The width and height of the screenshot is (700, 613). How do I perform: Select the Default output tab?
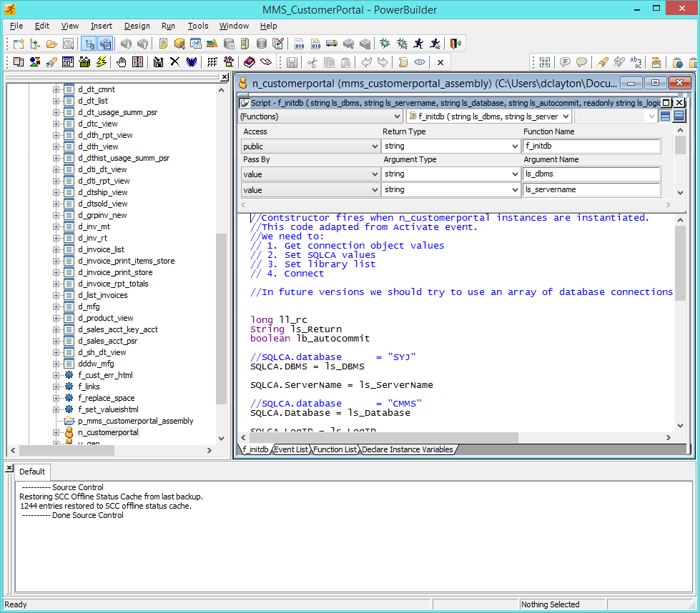click(x=32, y=472)
